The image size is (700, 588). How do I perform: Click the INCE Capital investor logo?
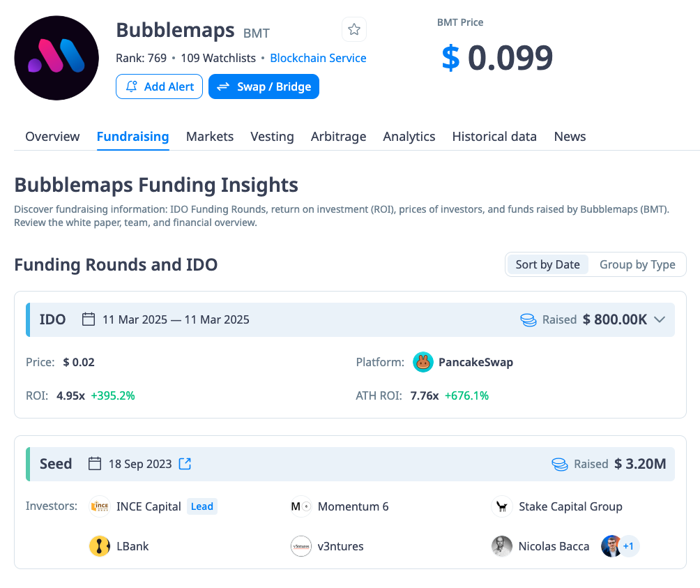tap(99, 506)
